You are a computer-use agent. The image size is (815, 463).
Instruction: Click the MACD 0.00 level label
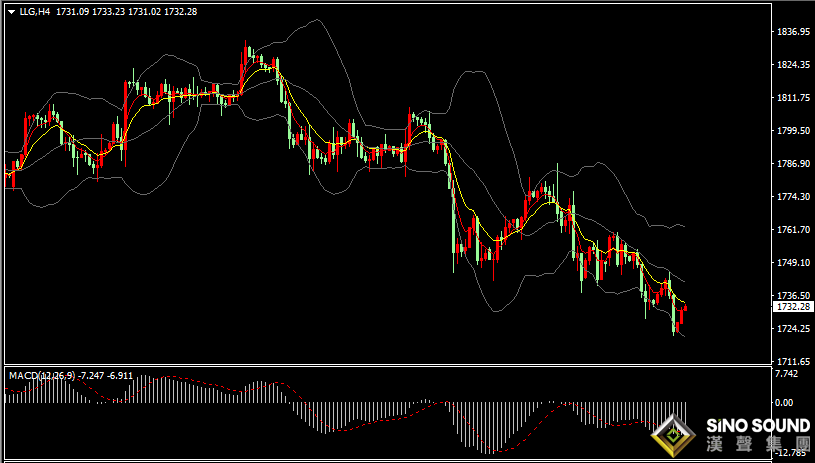[784, 402]
